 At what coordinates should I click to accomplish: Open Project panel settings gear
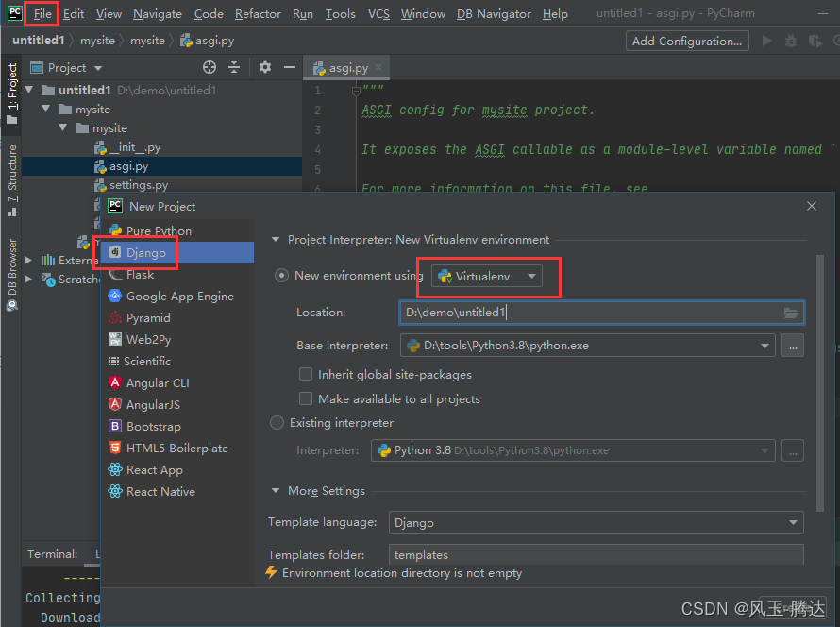(x=264, y=67)
